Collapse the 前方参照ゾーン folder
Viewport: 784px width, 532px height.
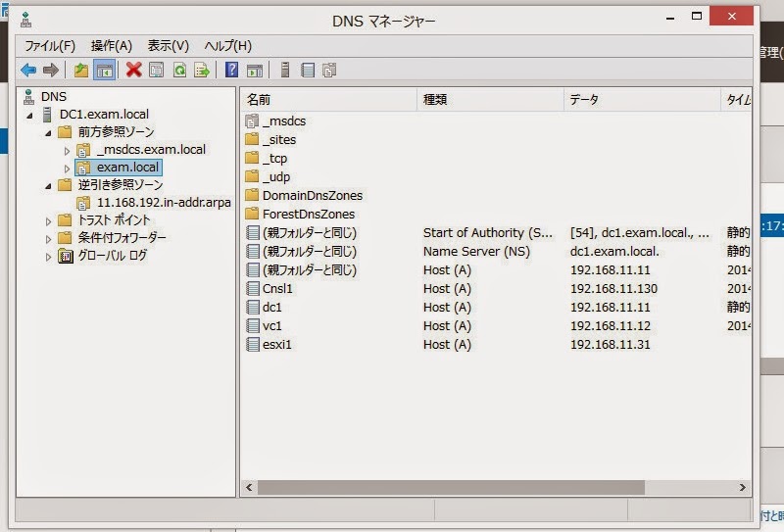click(48, 133)
